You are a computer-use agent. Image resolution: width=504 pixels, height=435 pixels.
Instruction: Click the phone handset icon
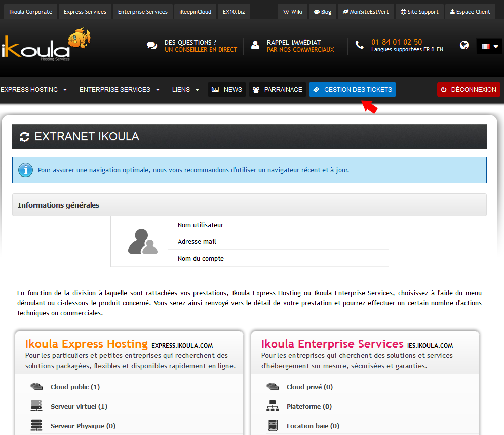[x=360, y=45]
